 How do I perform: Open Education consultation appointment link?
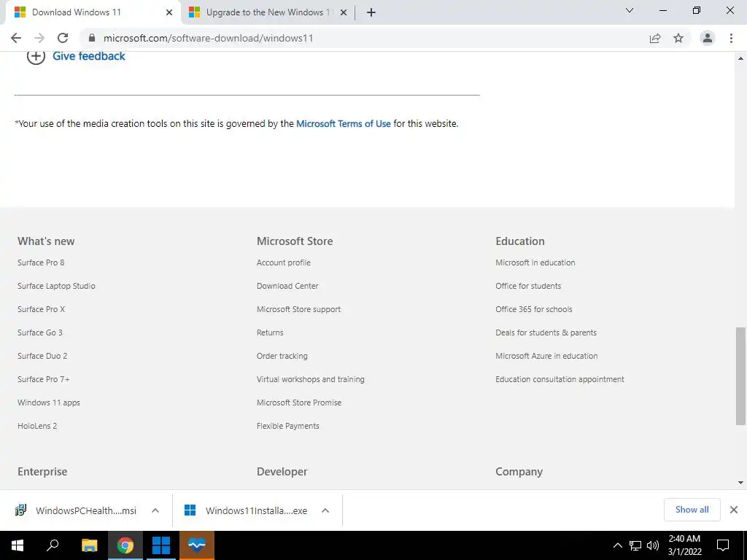(x=560, y=379)
